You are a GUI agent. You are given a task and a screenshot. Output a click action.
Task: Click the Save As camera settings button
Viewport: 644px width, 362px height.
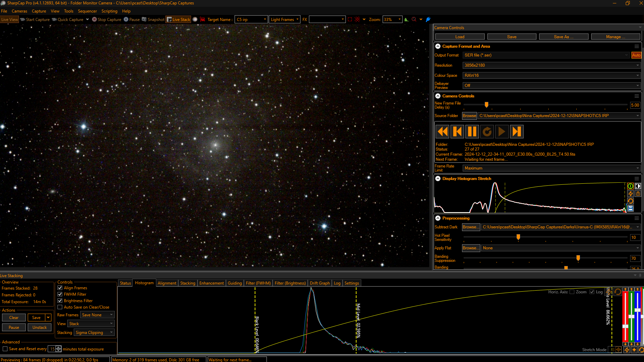563,37
